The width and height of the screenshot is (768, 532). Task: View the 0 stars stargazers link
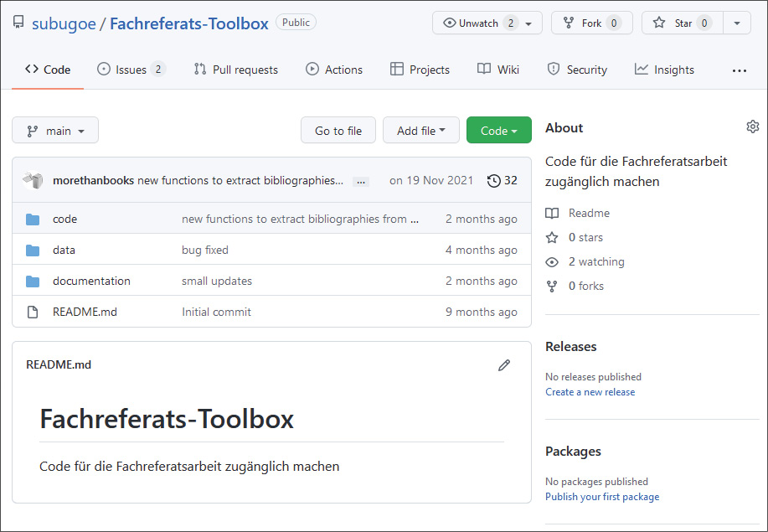tap(575, 238)
